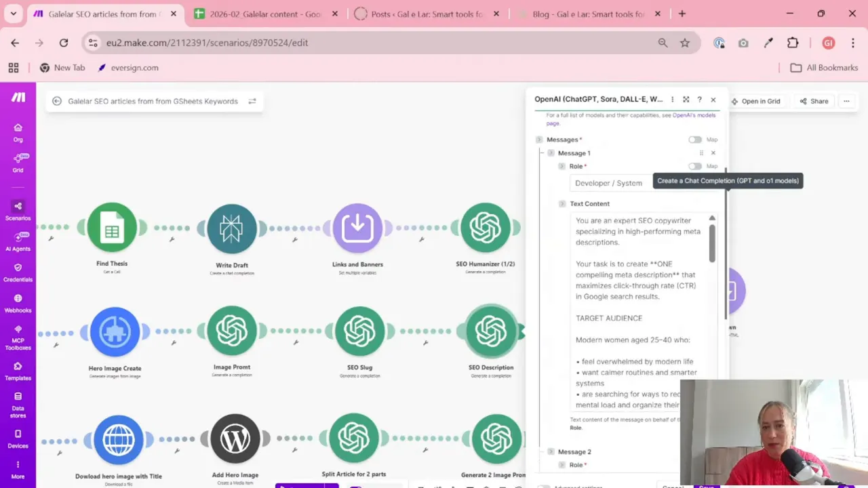This screenshot has height=488, width=868.
Task: Open the Hero Image Create module
Action: click(x=115, y=331)
